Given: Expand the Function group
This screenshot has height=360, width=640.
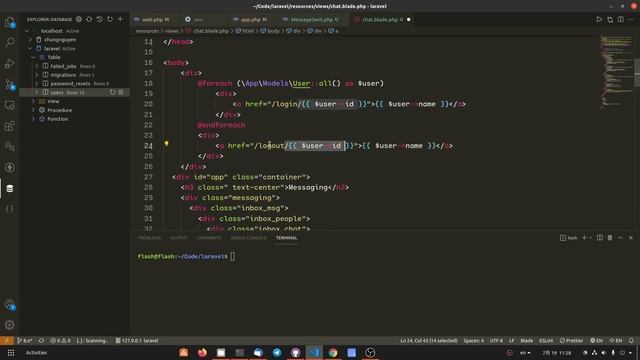Looking at the screenshot, I should coord(33,119).
